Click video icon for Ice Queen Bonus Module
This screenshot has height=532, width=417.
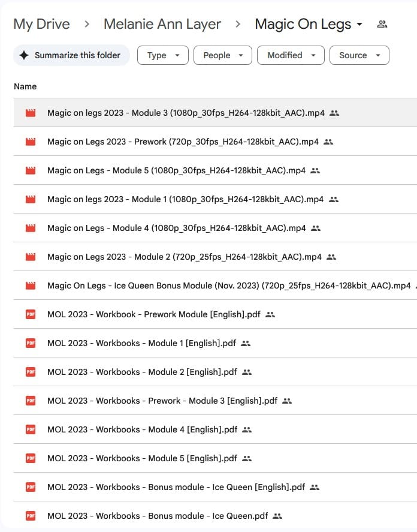30,285
